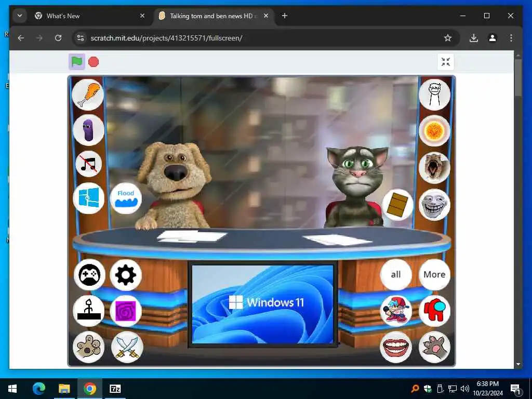Start the project with the green flag

77,62
